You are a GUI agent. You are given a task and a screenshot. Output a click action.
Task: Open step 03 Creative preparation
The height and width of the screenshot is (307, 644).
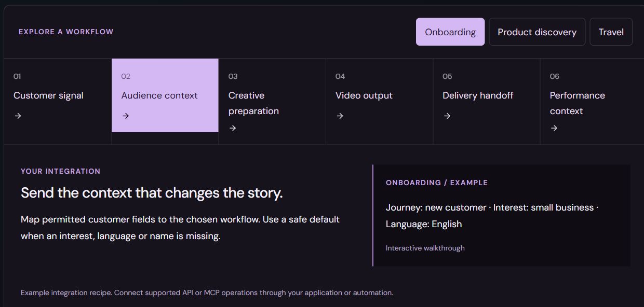[272, 101]
